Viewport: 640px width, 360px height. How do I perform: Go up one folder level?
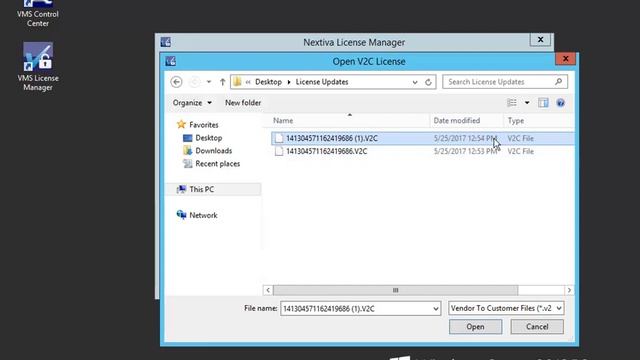222,82
